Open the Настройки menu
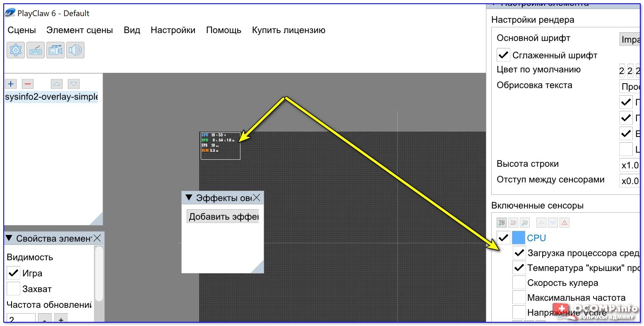 tap(173, 30)
